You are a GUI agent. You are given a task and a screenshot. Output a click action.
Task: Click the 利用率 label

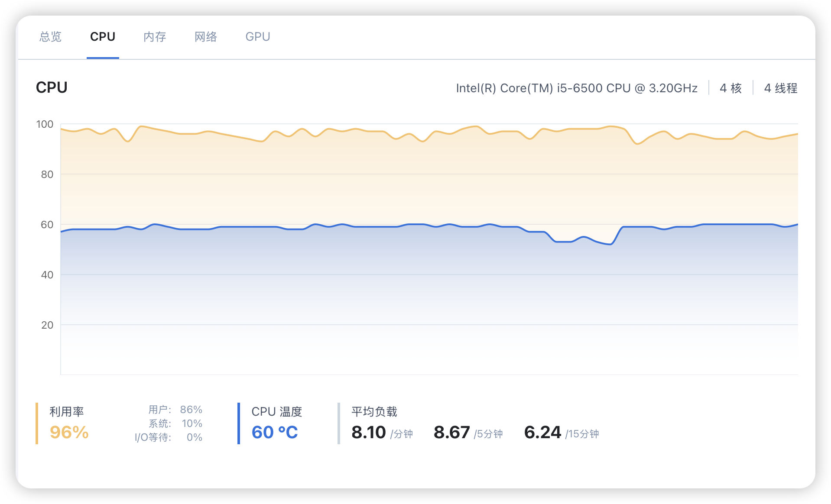tap(66, 412)
